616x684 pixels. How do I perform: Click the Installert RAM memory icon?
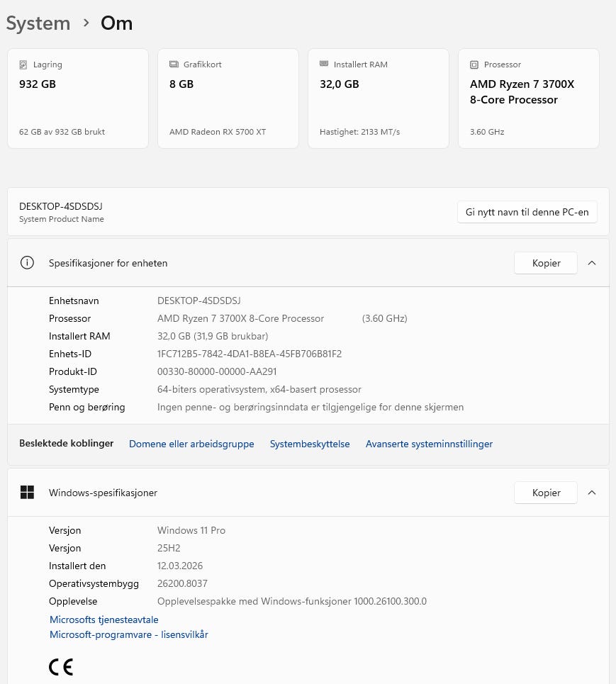(x=324, y=64)
